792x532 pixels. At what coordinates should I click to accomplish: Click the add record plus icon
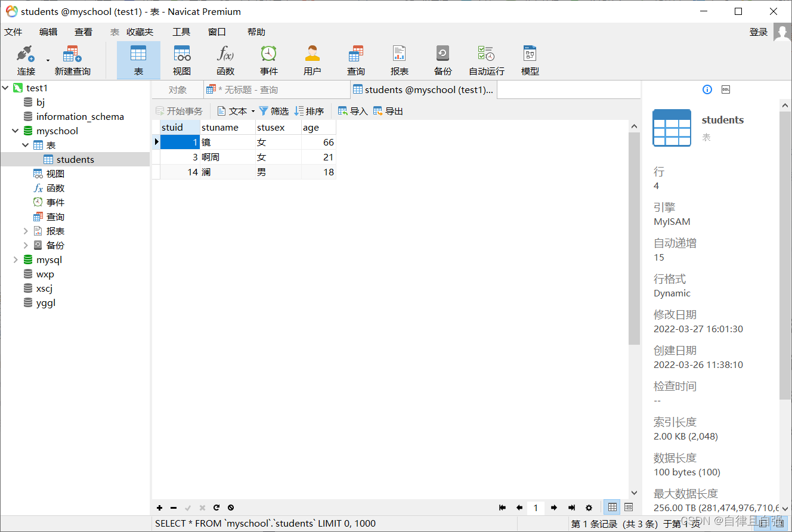(160, 508)
